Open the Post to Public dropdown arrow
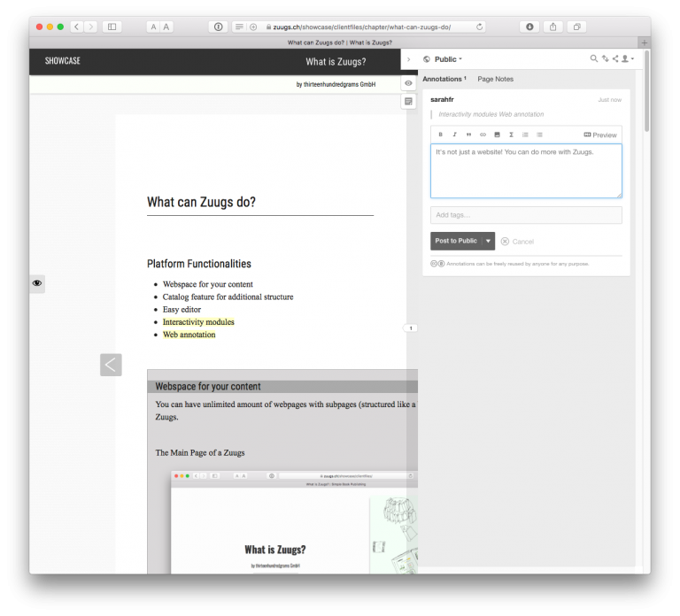This screenshot has height=616, width=680. pos(488,241)
